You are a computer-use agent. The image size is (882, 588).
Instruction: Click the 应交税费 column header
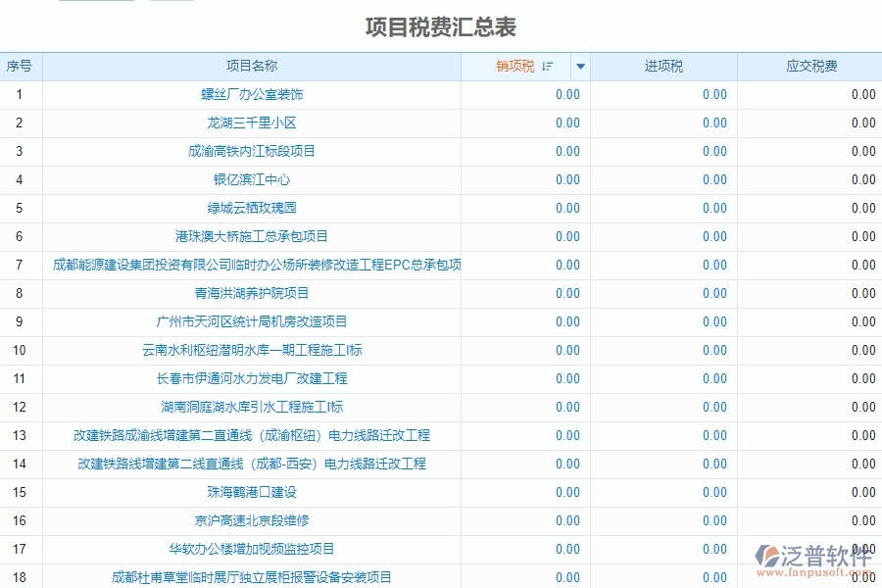coord(811,66)
